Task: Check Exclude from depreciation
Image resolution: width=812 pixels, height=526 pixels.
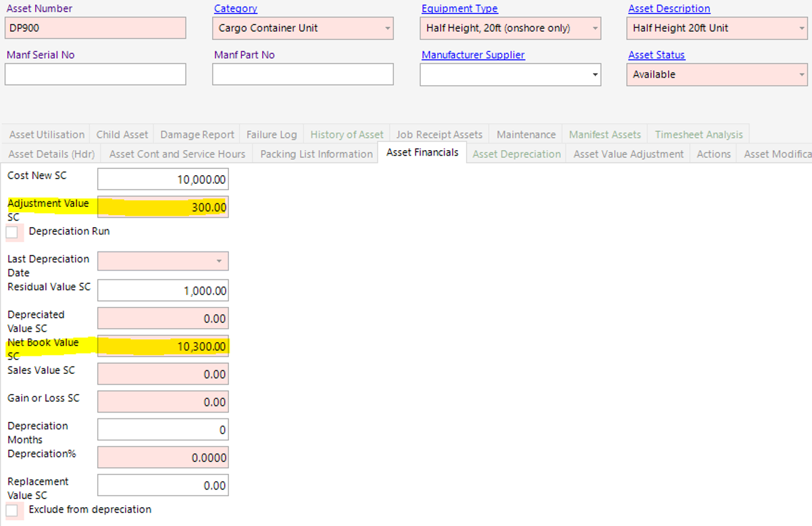Action: (13, 510)
